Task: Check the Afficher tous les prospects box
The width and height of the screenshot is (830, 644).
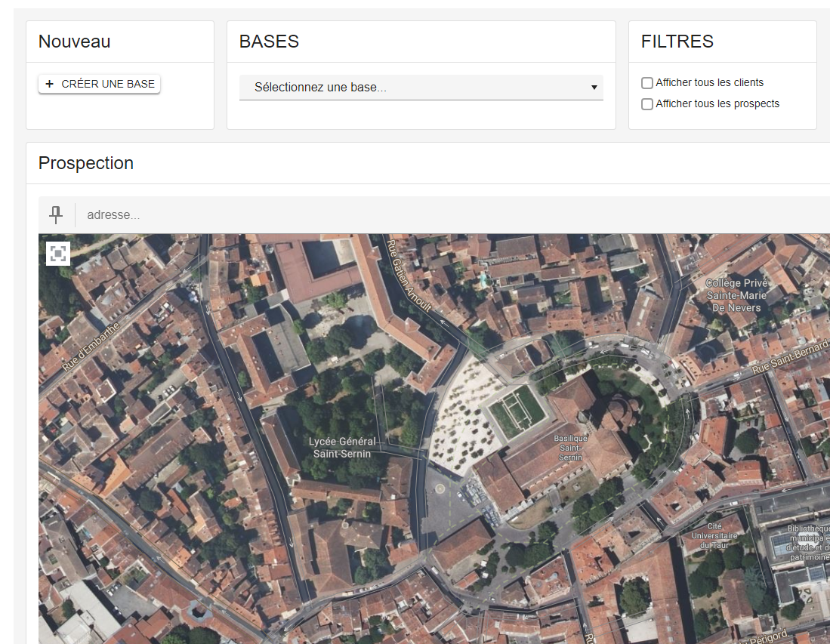Action: pyautogui.click(x=647, y=104)
